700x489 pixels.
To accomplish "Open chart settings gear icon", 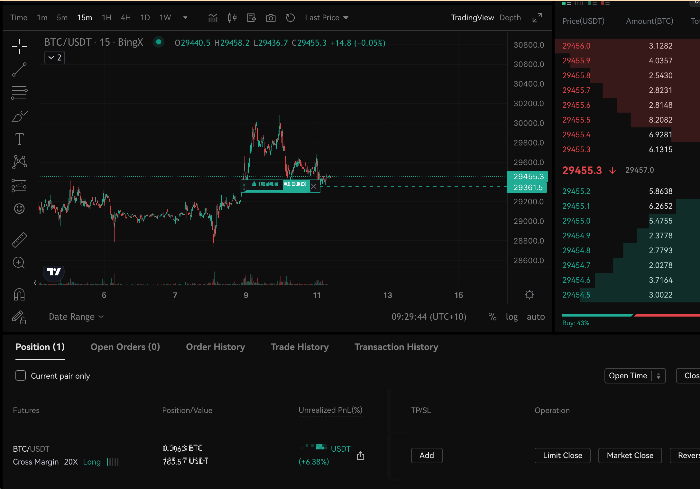I will pos(529,295).
